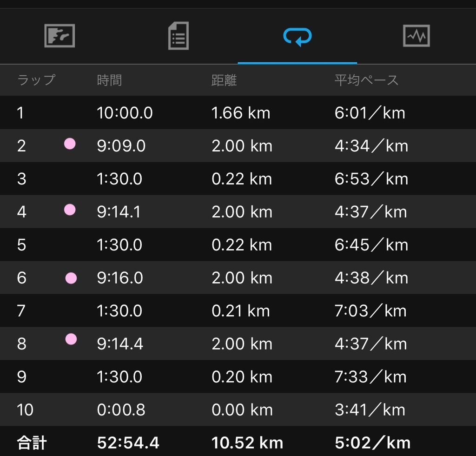Open the charts graph icon tab

coord(416,36)
